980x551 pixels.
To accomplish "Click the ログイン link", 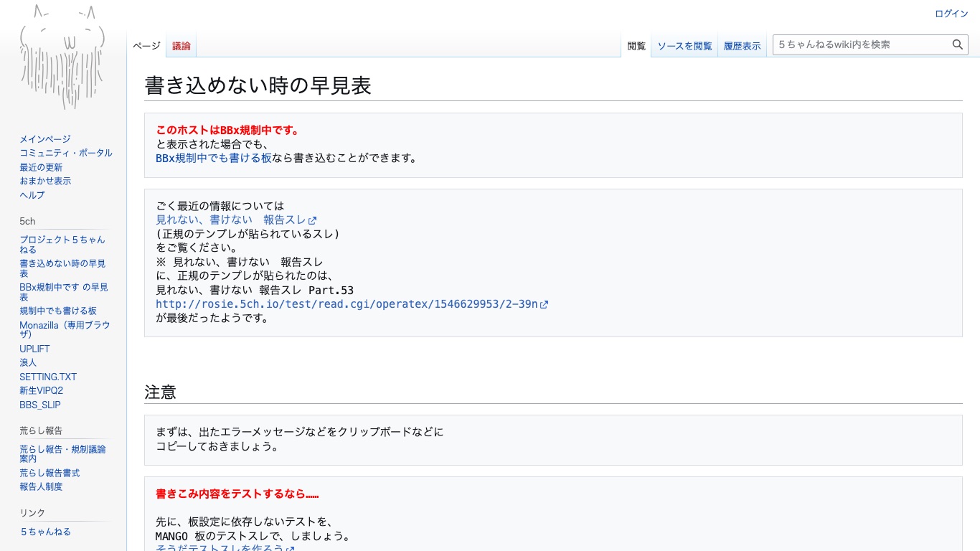I will click(x=951, y=14).
